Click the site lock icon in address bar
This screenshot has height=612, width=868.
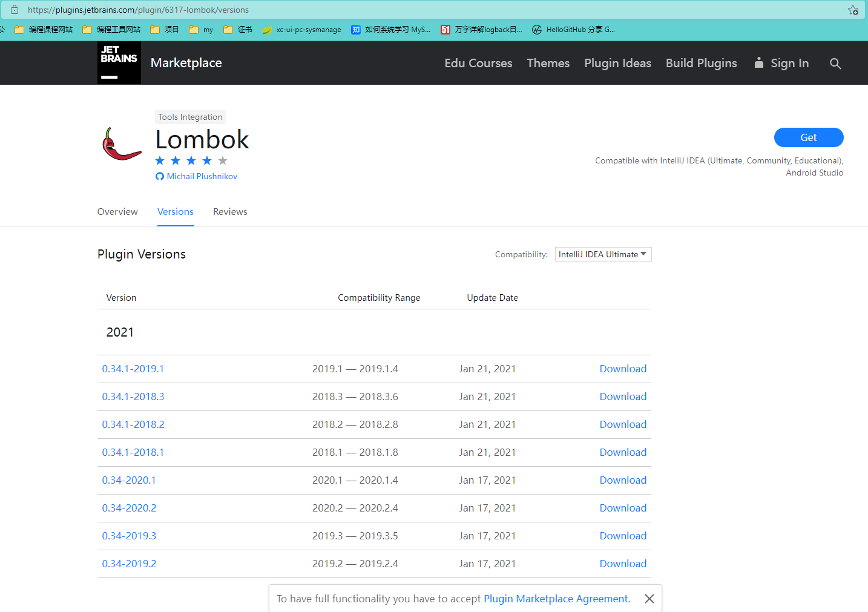[x=15, y=10]
